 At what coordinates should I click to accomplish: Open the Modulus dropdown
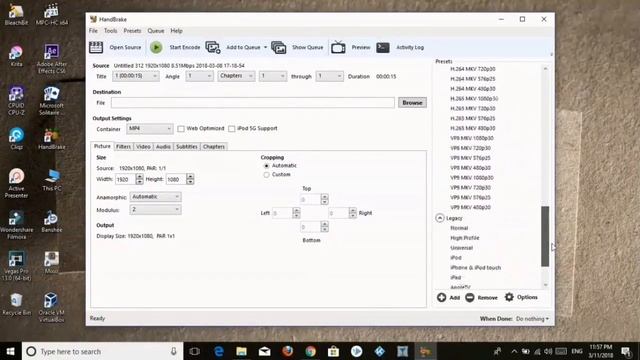click(x=156, y=209)
